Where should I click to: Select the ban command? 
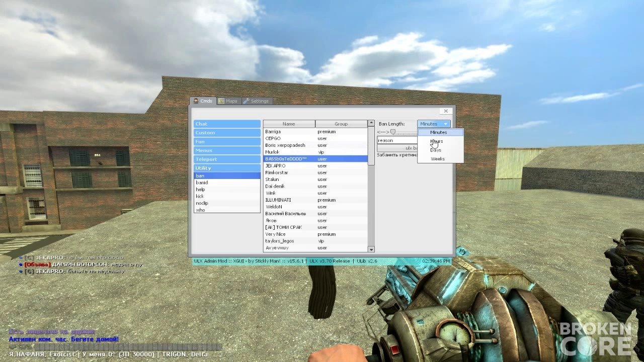point(227,176)
